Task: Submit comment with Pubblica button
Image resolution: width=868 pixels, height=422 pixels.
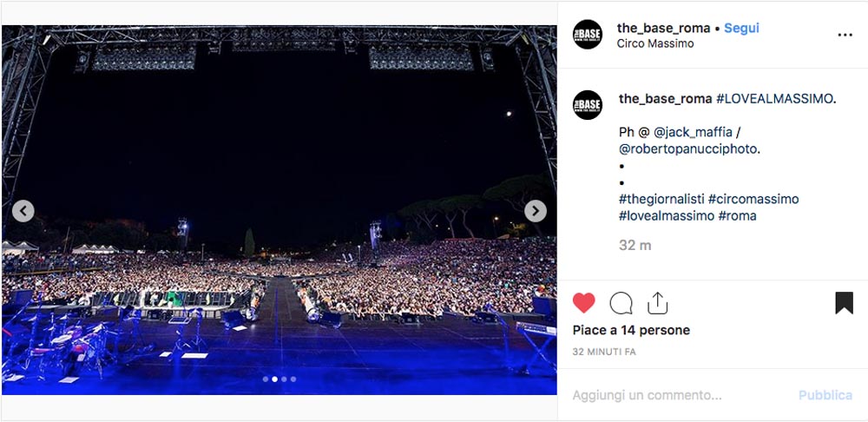Action: [825, 395]
